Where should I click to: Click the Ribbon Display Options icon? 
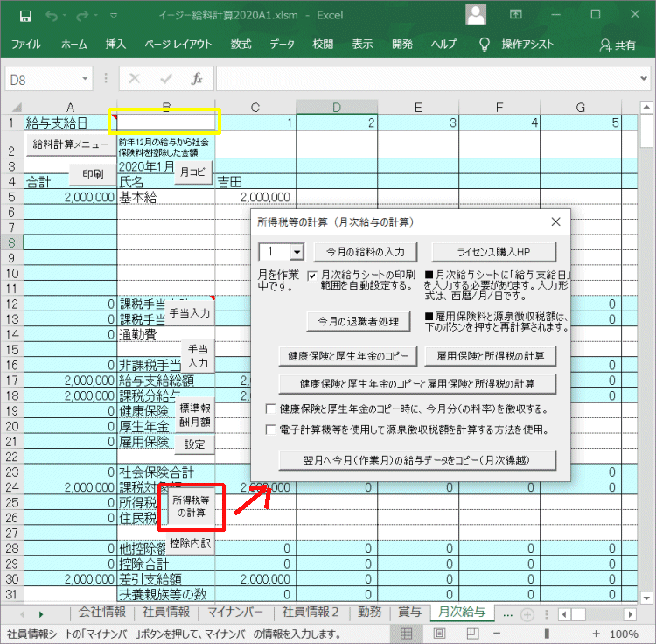518,15
